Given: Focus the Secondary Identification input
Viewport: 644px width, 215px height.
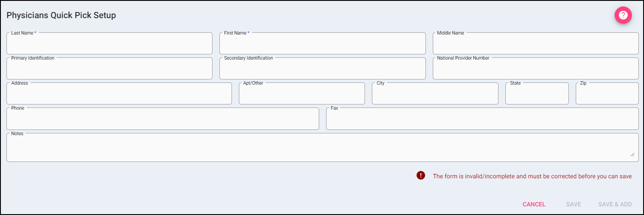Looking at the screenshot, I should click(x=322, y=69).
